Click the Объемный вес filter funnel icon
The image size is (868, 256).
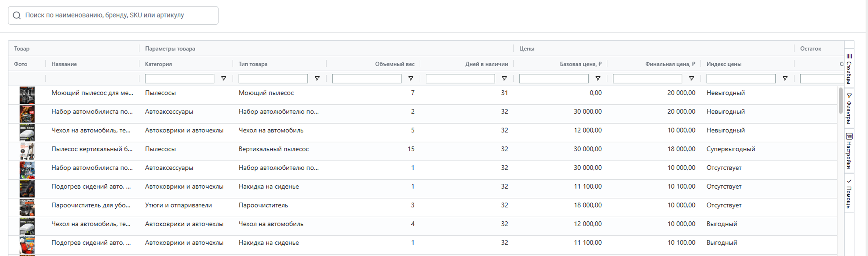pos(410,78)
